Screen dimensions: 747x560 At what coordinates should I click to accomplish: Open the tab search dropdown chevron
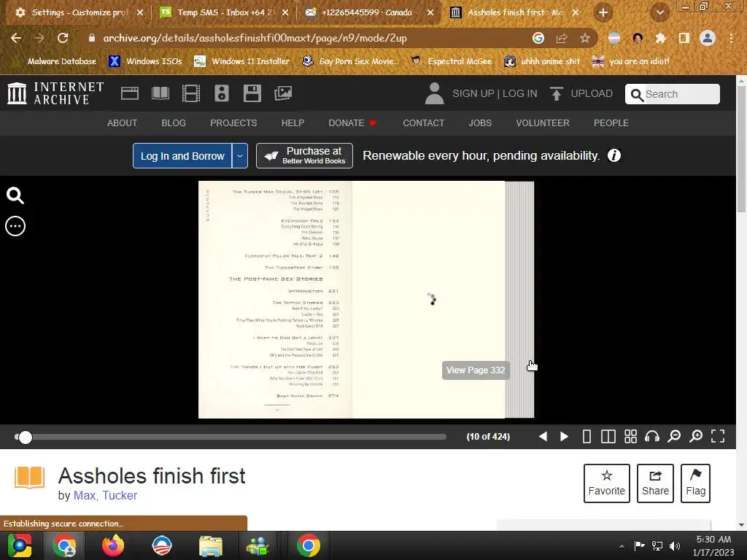point(660,12)
